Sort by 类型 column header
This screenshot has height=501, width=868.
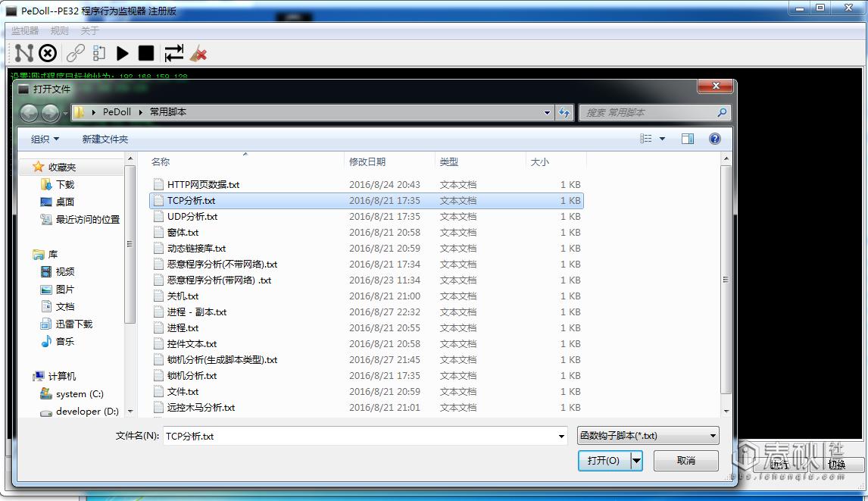tap(449, 162)
